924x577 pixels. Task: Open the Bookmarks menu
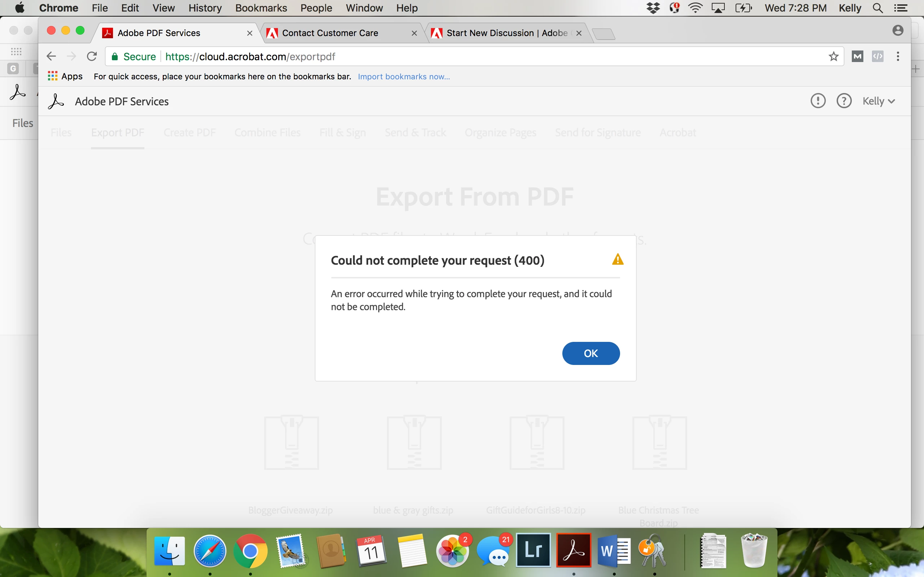coord(261,8)
